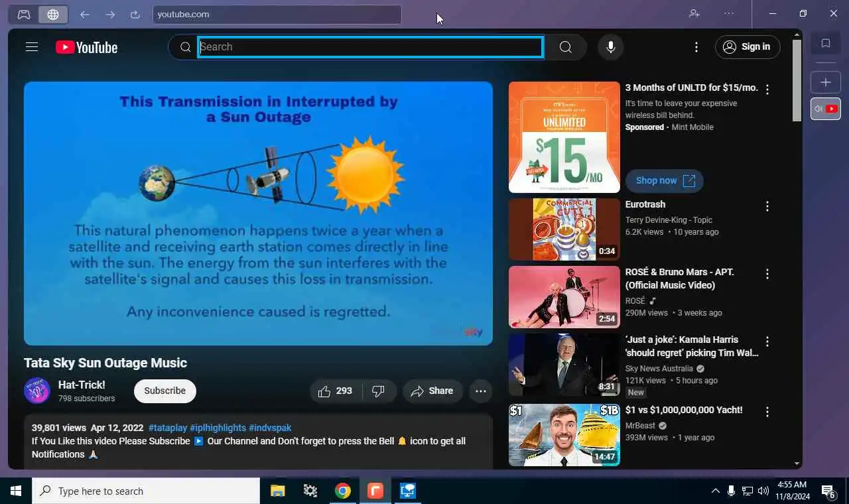Image resolution: width=849 pixels, height=504 pixels.
Task: Select the globe browser mode icon
Action: [53, 15]
